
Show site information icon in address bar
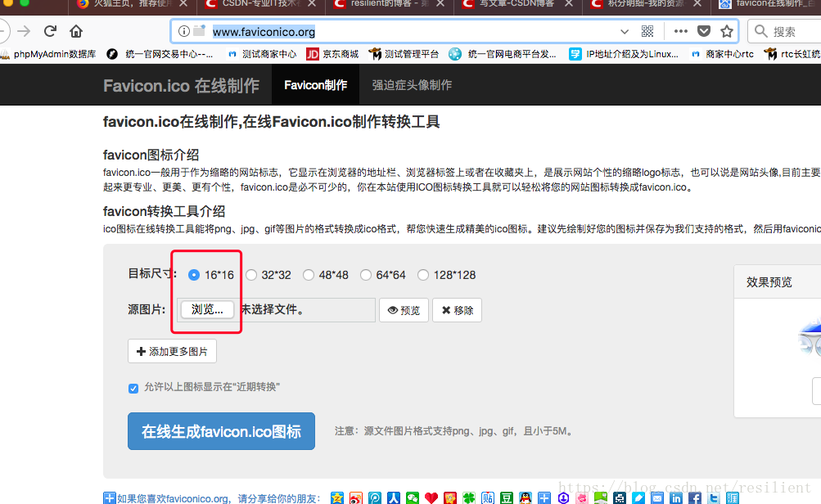tap(184, 31)
